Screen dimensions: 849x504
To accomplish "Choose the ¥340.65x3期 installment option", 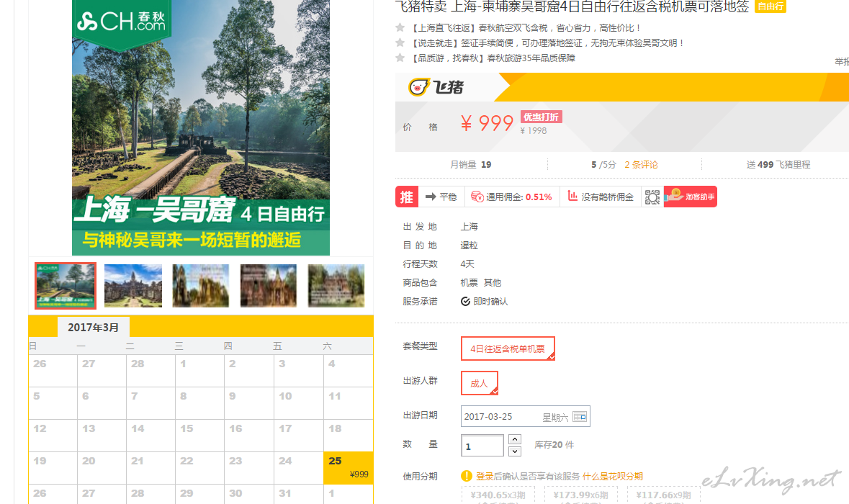I will 498,495.
